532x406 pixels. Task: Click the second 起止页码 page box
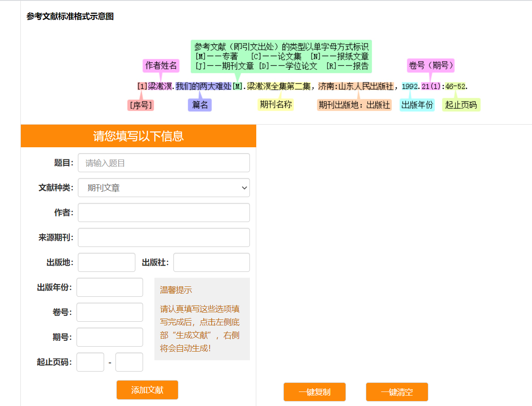pyautogui.click(x=129, y=362)
